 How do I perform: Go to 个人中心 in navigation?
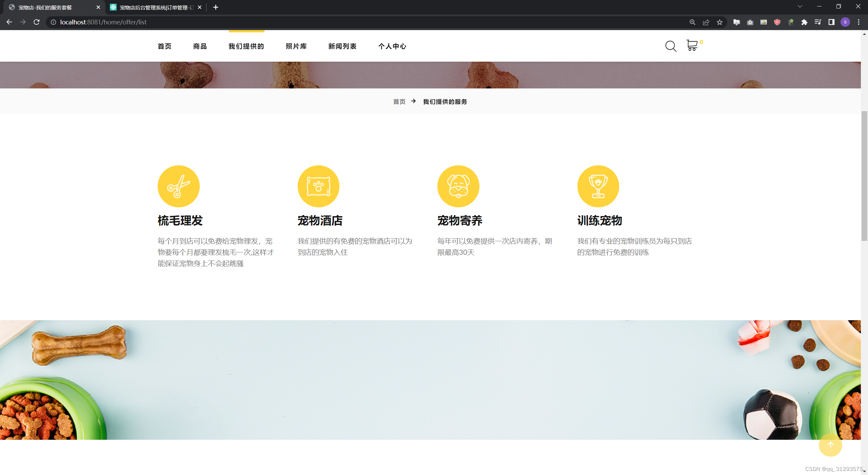[392, 46]
